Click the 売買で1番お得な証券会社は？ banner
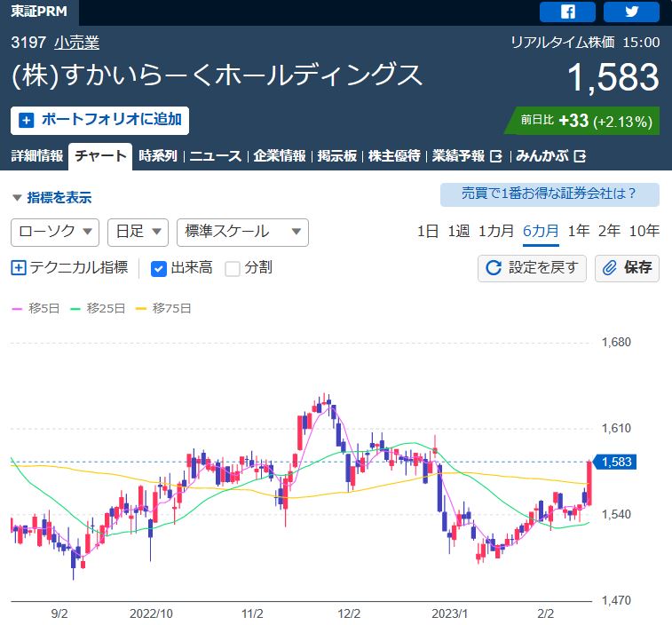Screen dimensions: 672x625 coord(549,194)
